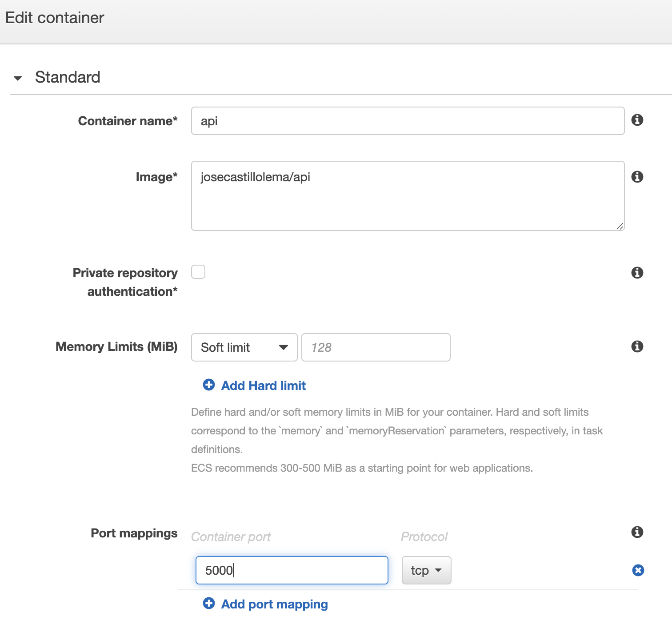Click the Memory Limits info icon

click(x=637, y=346)
